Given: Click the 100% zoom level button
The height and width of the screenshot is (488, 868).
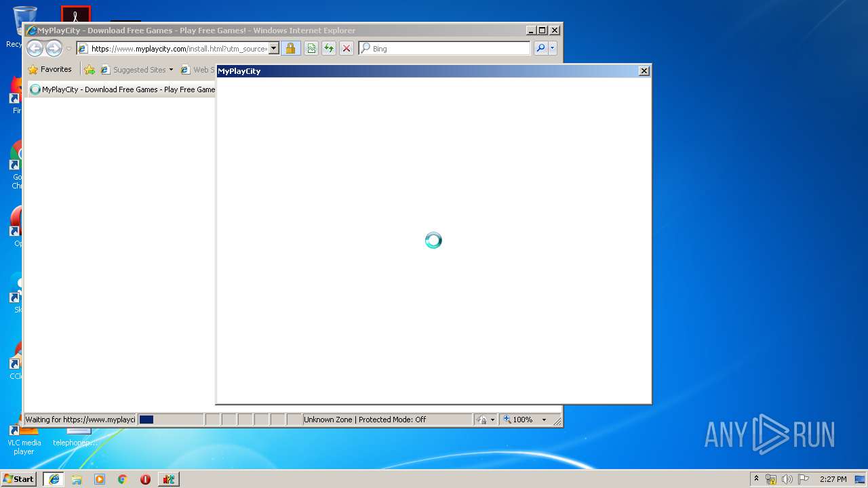Looking at the screenshot, I should [518, 420].
